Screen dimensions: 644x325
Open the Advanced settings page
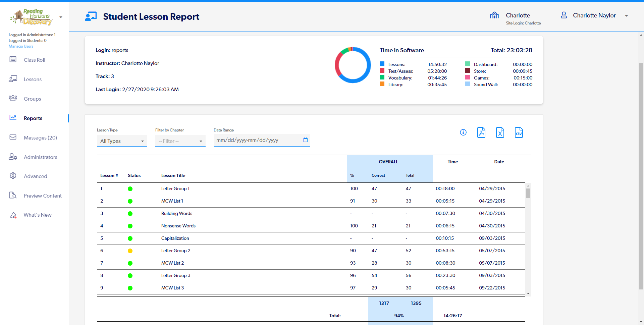coord(35,176)
